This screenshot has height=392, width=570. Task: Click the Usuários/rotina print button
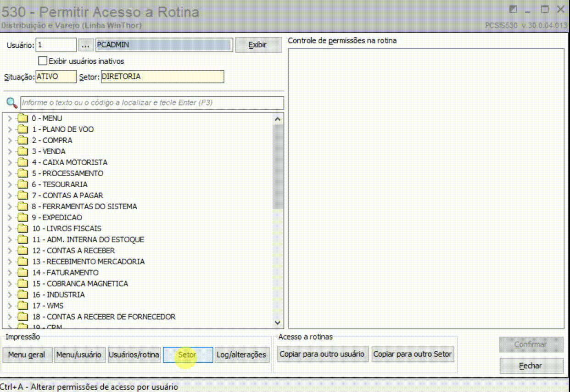tap(134, 354)
